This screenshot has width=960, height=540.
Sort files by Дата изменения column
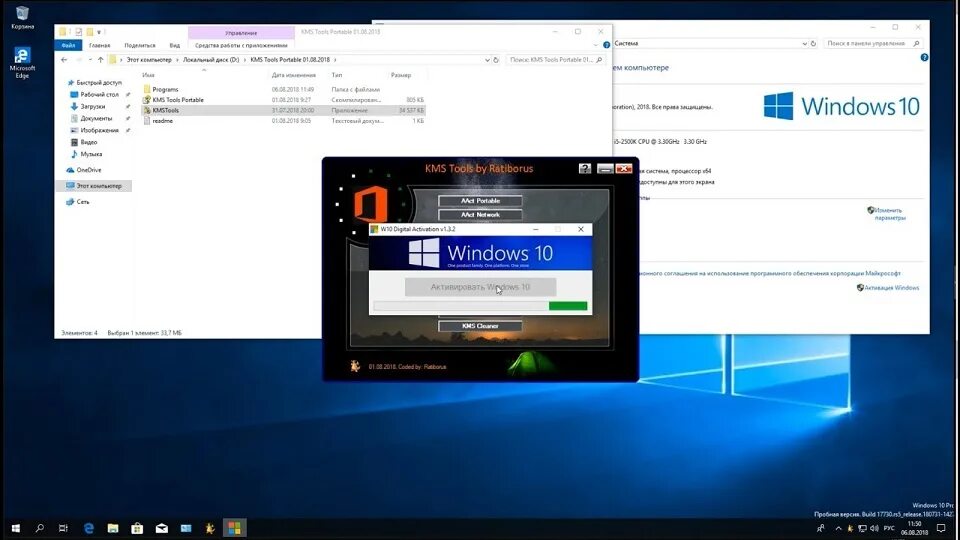point(293,75)
